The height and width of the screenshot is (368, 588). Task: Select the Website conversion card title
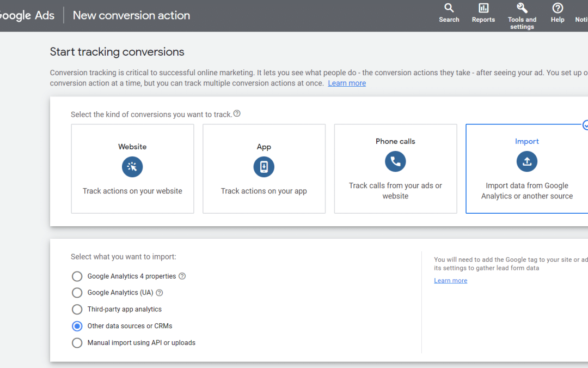(132, 147)
